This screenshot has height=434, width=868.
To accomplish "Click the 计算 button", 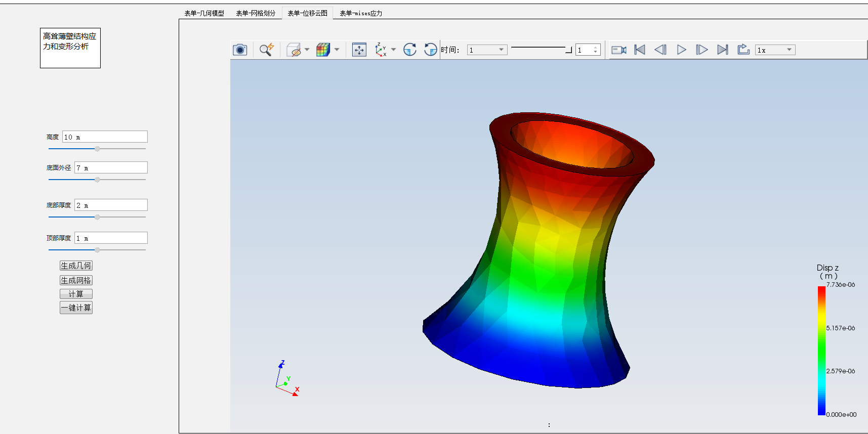I will point(76,294).
